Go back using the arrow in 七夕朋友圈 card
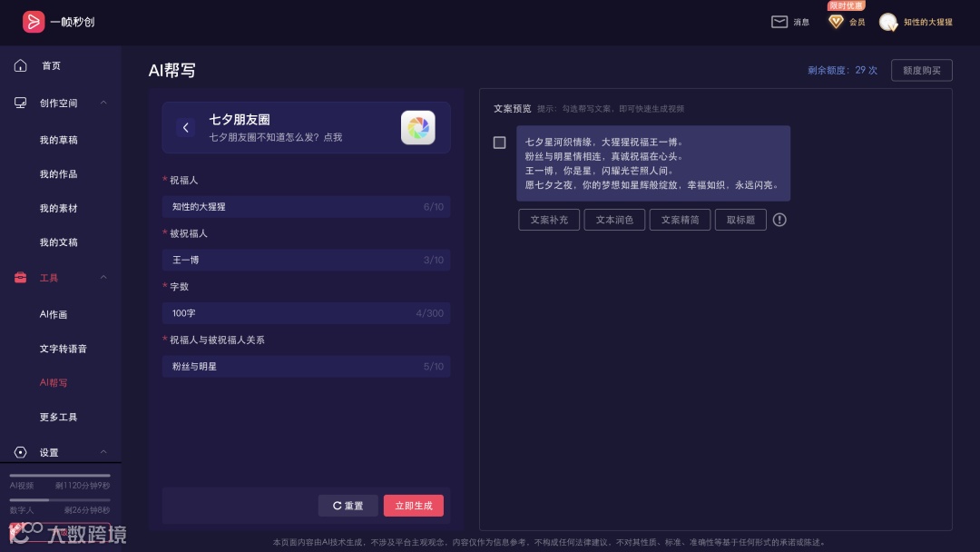This screenshot has height=552, width=980. [186, 127]
